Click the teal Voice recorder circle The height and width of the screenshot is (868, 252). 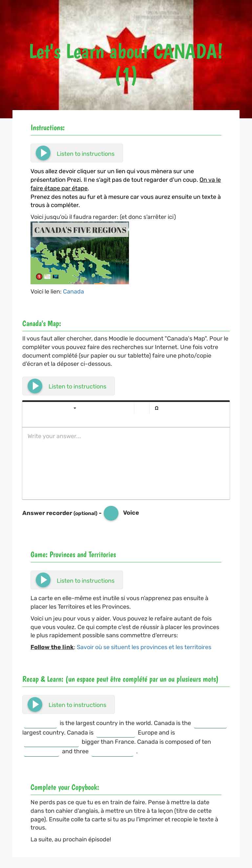(x=111, y=512)
